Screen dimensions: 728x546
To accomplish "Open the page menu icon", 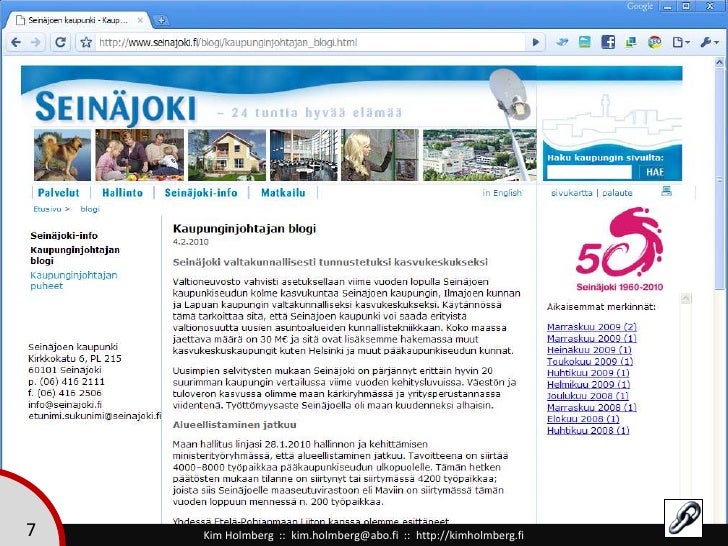I will (x=681, y=42).
